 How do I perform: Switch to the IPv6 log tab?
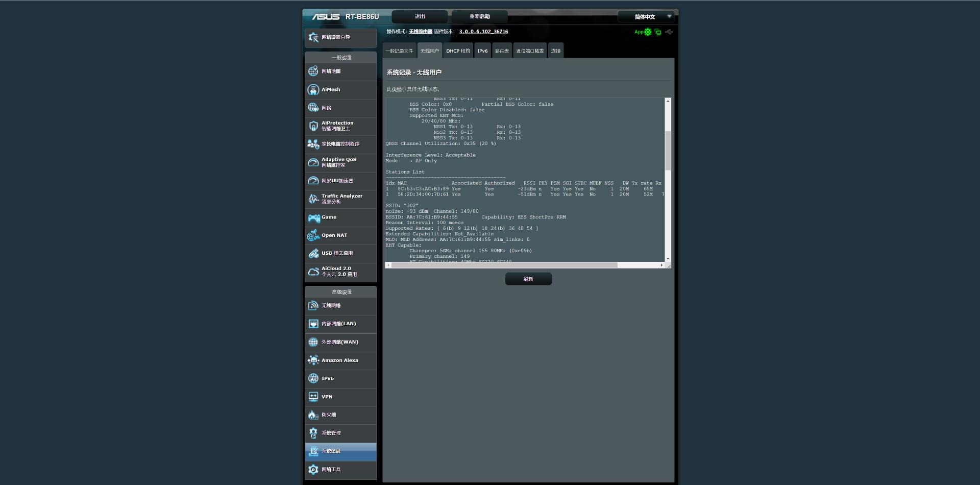pos(482,51)
